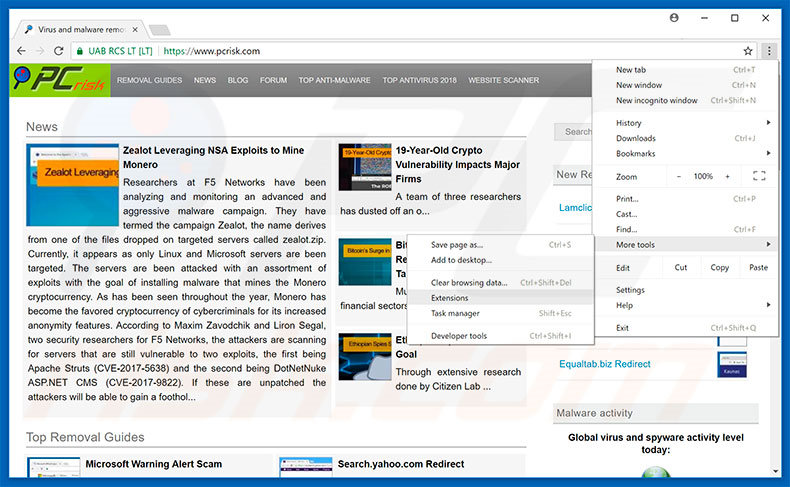Go back with the back arrow
Image resolution: width=790 pixels, height=487 pixels.
(21, 51)
